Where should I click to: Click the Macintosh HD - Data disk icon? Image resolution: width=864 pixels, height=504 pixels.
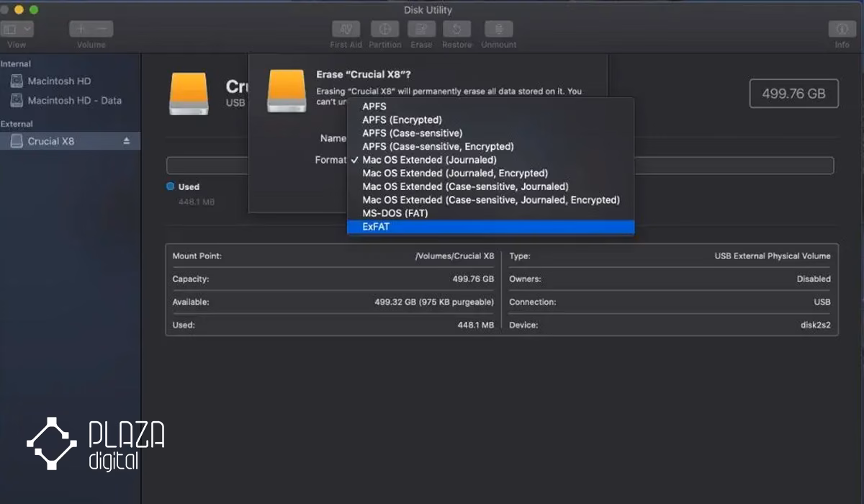coord(17,101)
